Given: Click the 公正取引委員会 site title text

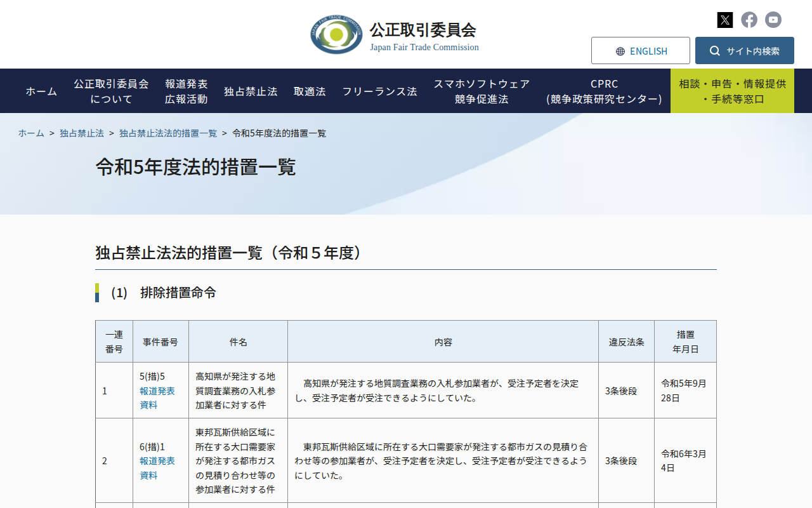Looking at the screenshot, I should 422,30.
